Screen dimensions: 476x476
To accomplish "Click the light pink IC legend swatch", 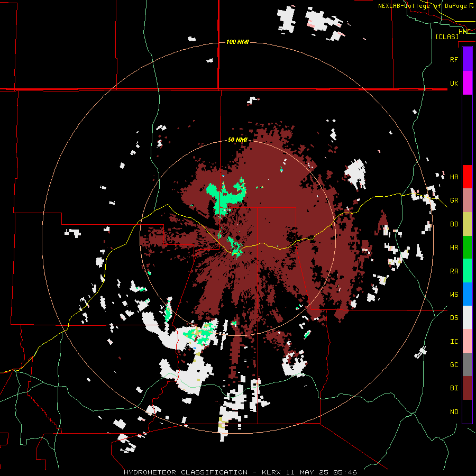I will pyautogui.click(x=467, y=341).
